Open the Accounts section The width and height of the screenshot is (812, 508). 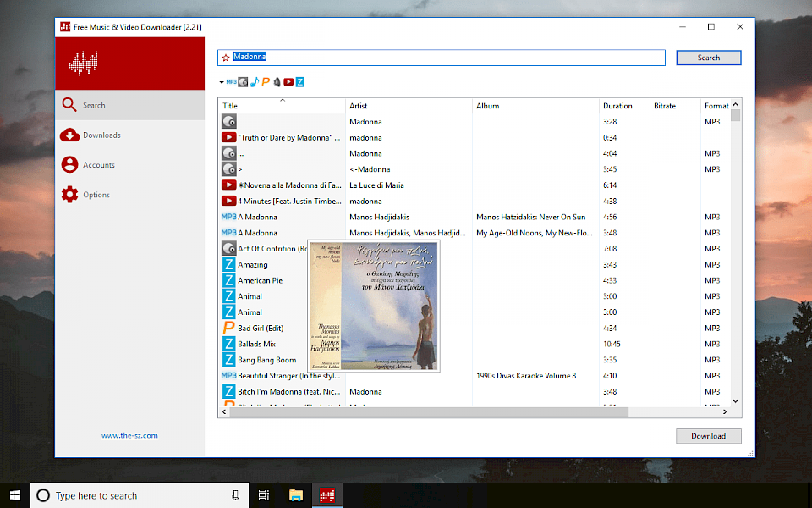click(130, 165)
